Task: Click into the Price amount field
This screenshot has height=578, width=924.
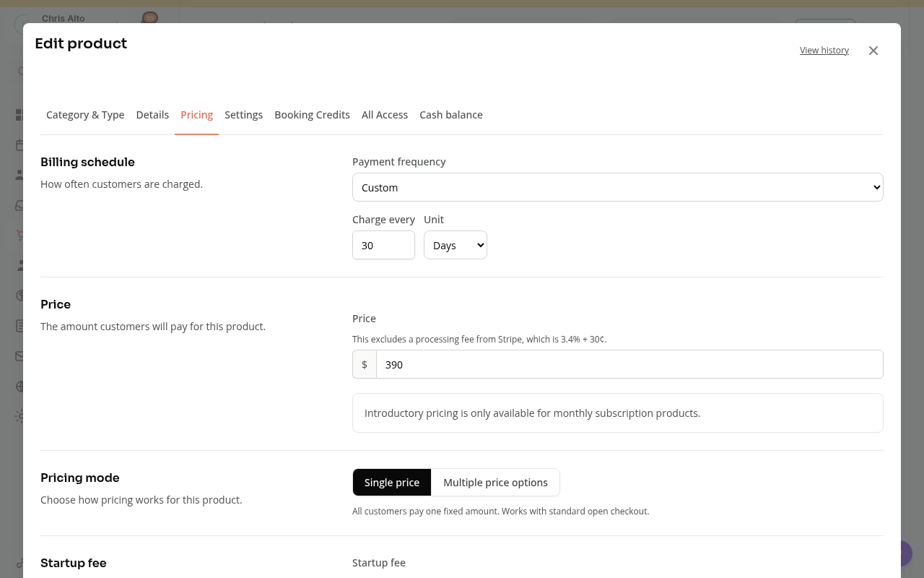Action: pos(629,365)
